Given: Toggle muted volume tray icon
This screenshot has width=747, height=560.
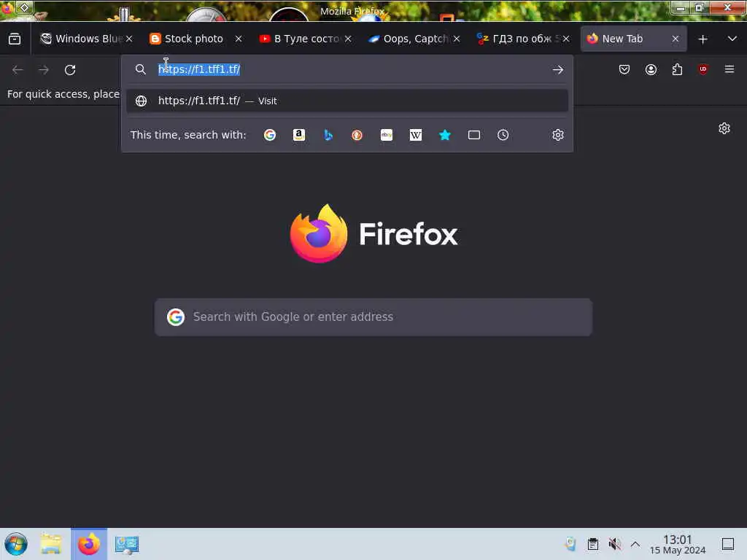Looking at the screenshot, I should tap(614, 544).
